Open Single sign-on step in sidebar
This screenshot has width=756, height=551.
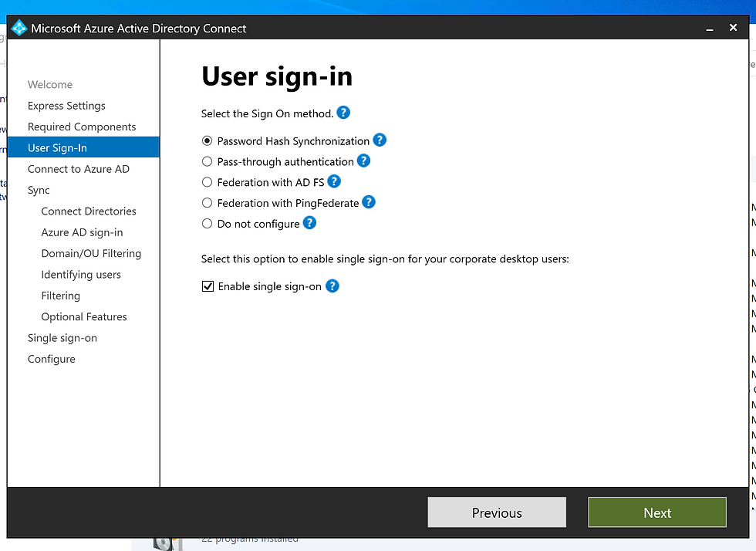point(62,338)
